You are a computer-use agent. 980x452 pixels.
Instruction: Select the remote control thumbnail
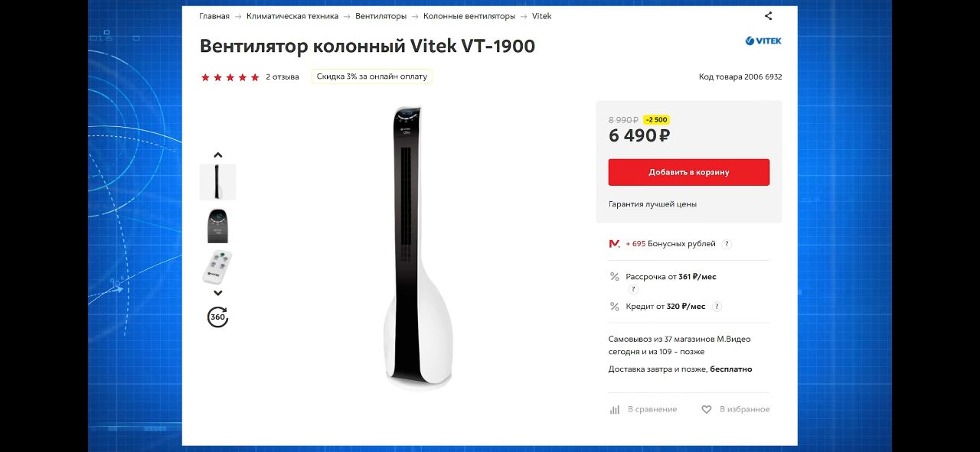pyautogui.click(x=217, y=268)
